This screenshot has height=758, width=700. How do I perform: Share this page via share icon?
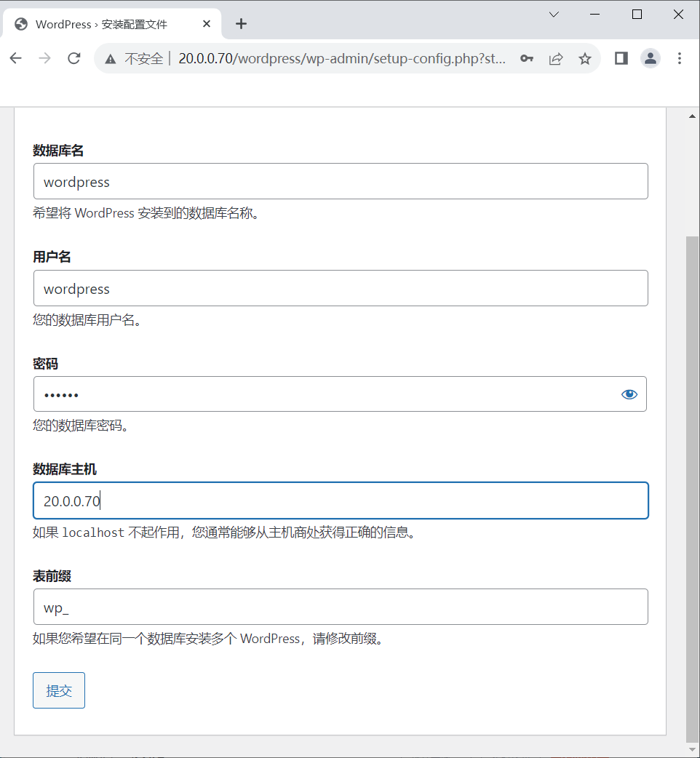pos(556,58)
